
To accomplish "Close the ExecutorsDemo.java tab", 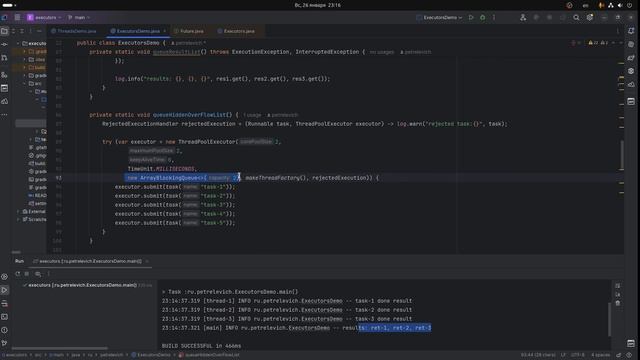I will 164,31.
